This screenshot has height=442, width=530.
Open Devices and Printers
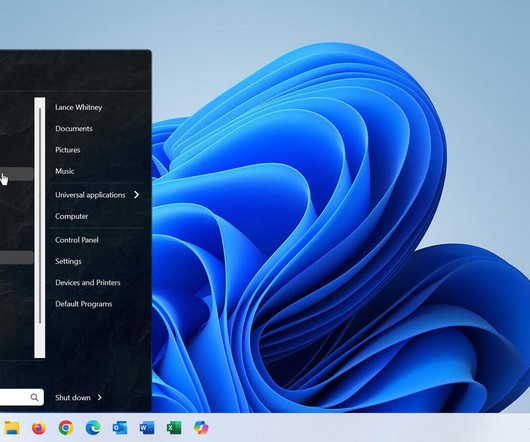(x=88, y=283)
